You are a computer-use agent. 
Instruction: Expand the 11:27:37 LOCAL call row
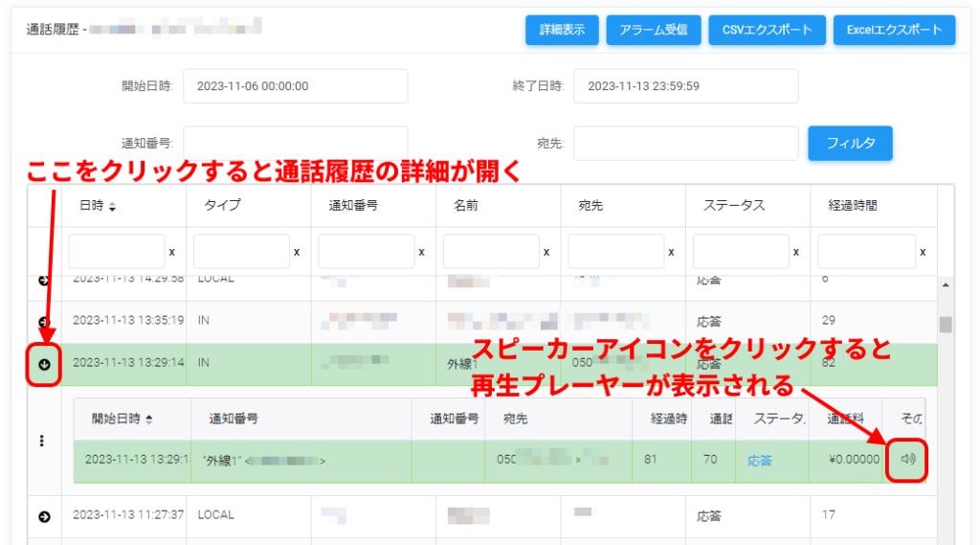pos(44,516)
